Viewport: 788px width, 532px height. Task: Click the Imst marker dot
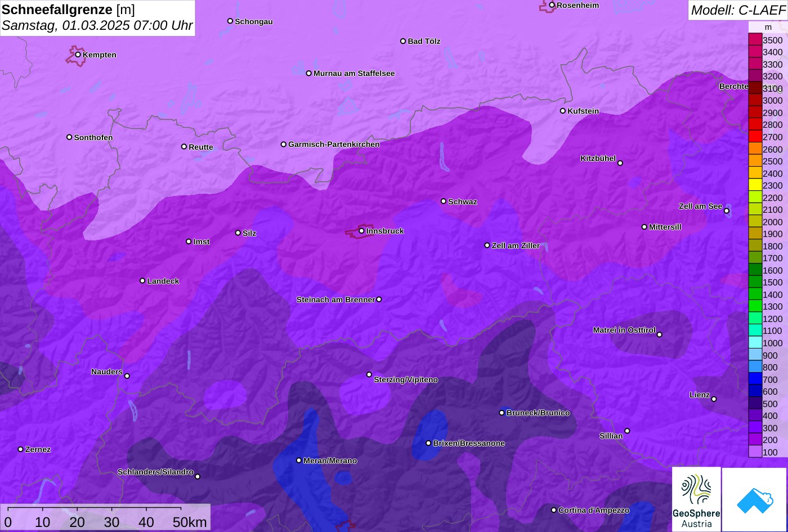[x=189, y=242]
